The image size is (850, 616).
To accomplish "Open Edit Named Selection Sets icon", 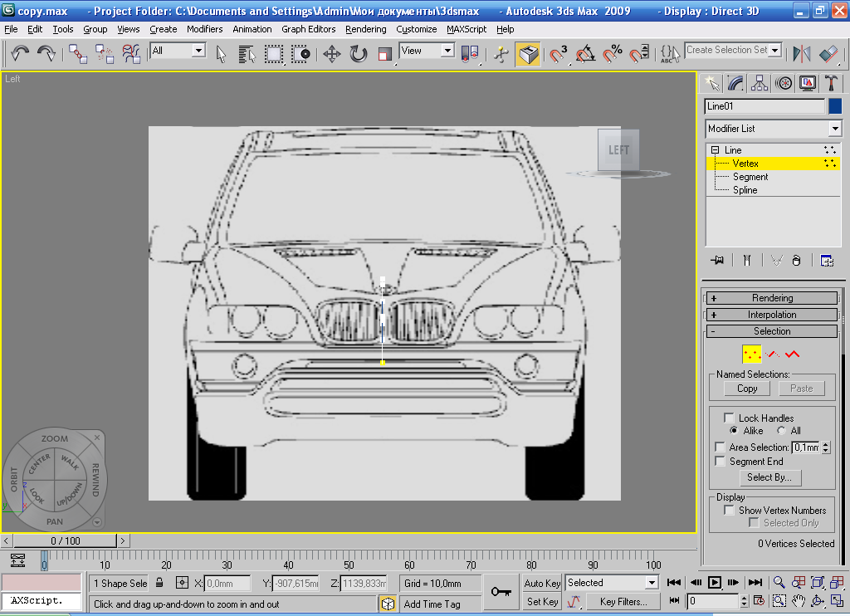I will coord(670,54).
